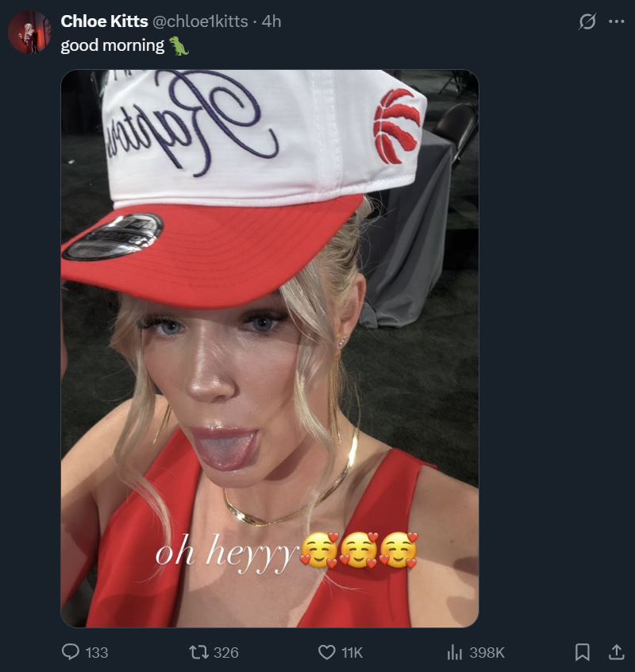Open Chloe Kitts profile avatar

tap(29, 32)
